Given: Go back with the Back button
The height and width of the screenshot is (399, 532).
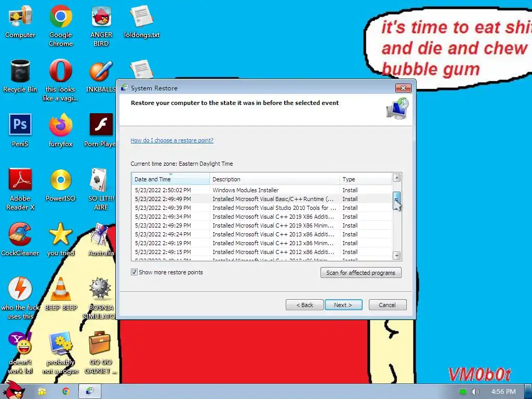Looking at the screenshot, I should pos(304,304).
